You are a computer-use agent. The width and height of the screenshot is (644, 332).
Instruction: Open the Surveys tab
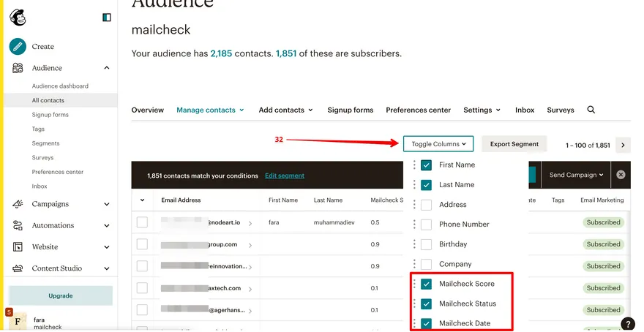click(561, 110)
